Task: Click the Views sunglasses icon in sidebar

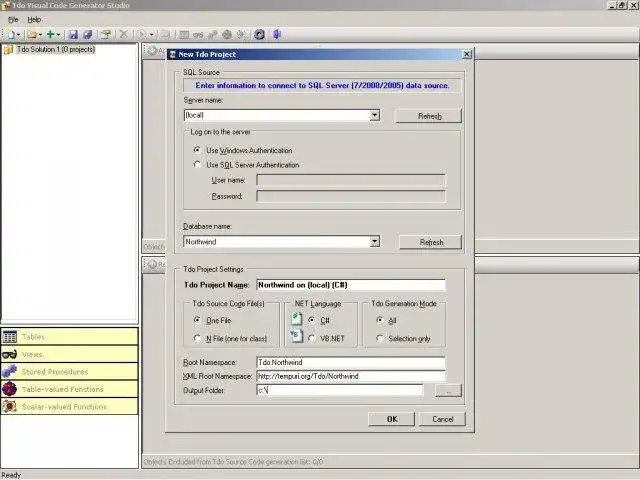Action: [x=9, y=354]
